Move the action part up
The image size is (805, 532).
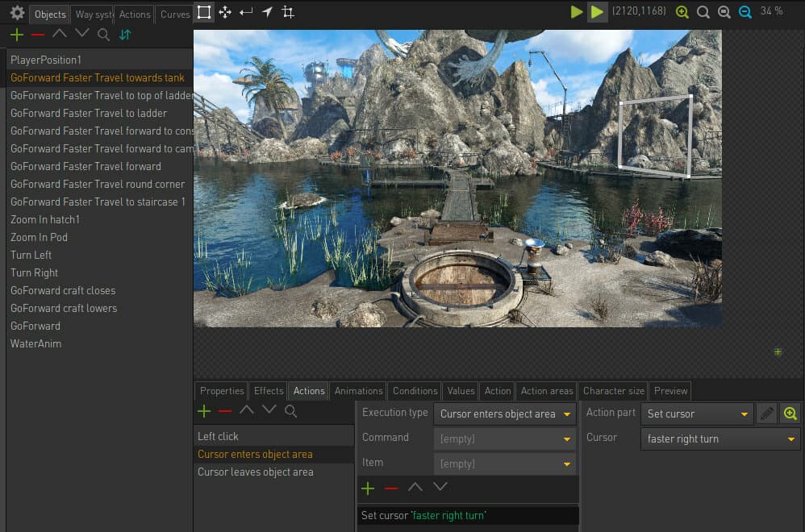coord(415,487)
